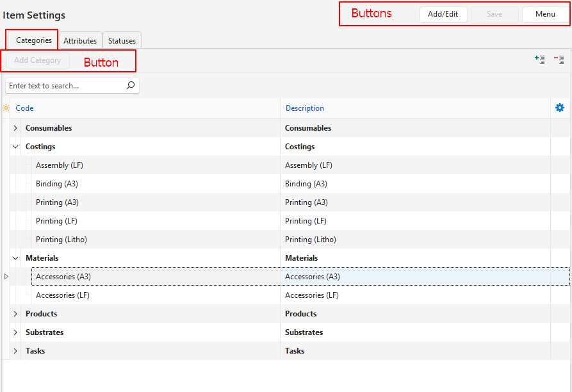Click row indicator arrow beside Accessories (A3)

pos(6,277)
